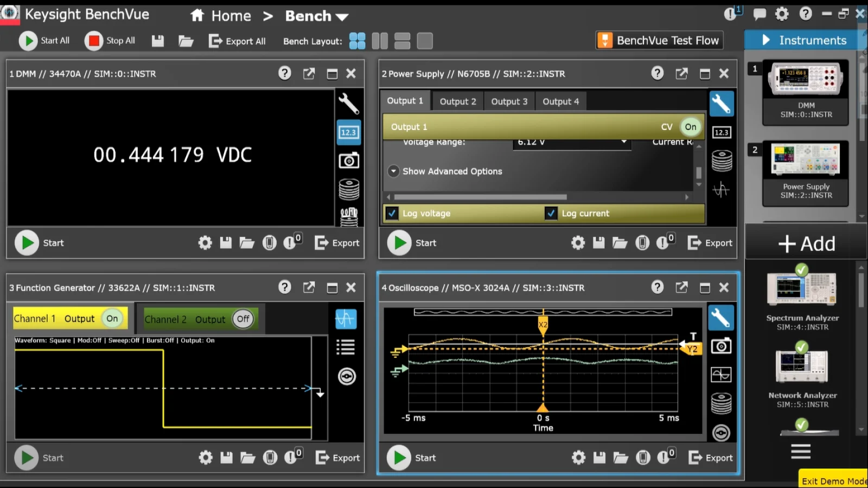Screen dimensions: 868x488
Task: Pop out the DMM panel to a window
Action: point(309,74)
